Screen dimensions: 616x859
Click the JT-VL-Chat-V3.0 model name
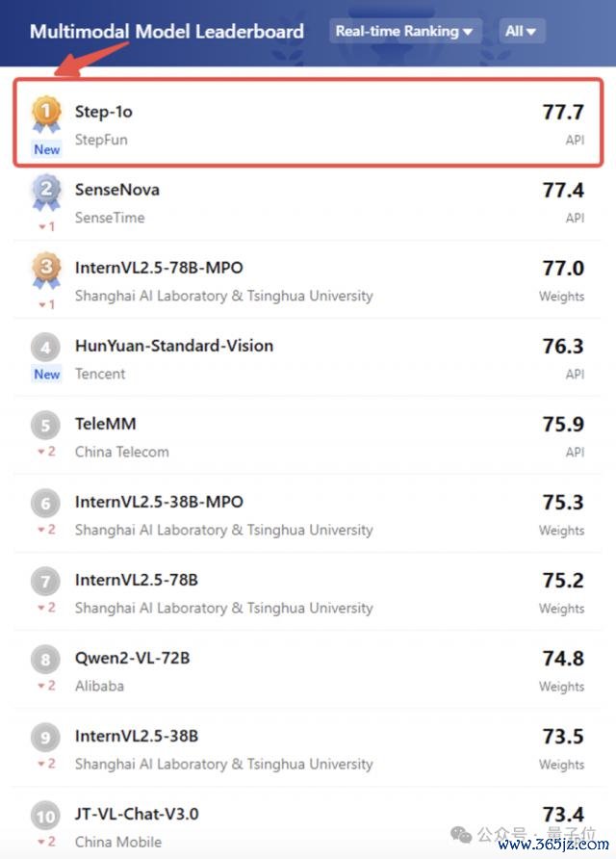137,814
